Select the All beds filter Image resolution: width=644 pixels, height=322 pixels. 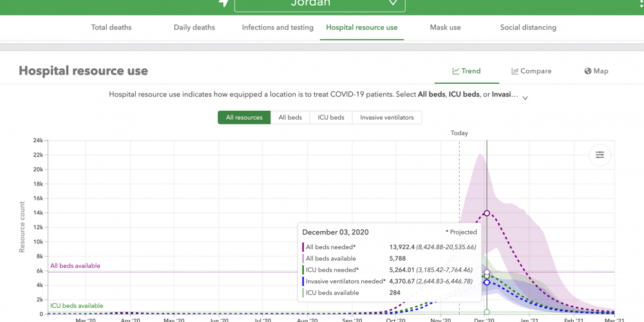pos(290,117)
